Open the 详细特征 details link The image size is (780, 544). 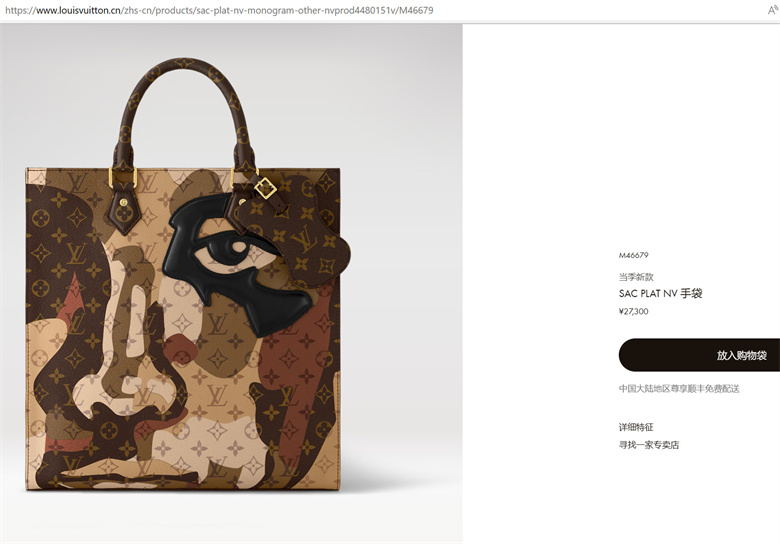tap(636, 427)
